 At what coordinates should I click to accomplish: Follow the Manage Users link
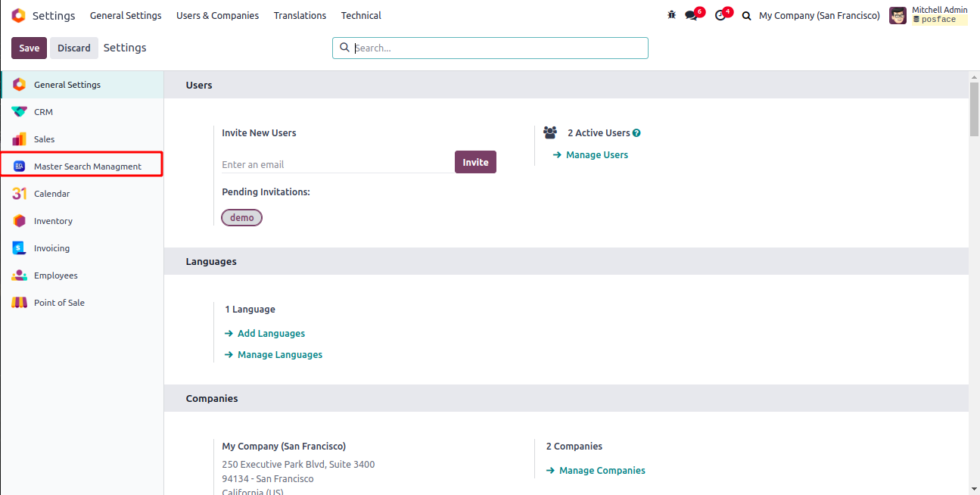(x=596, y=155)
